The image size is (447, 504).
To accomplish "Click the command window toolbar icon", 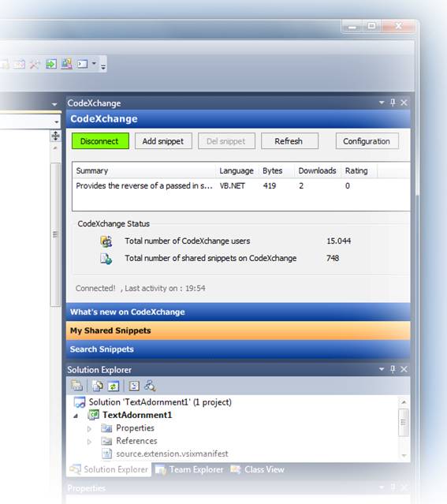I will pyautogui.click(x=83, y=64).
